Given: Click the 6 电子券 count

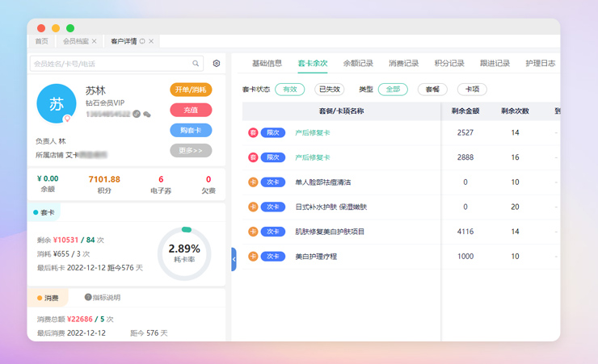Looking at the screenshot, I should 161,179.
